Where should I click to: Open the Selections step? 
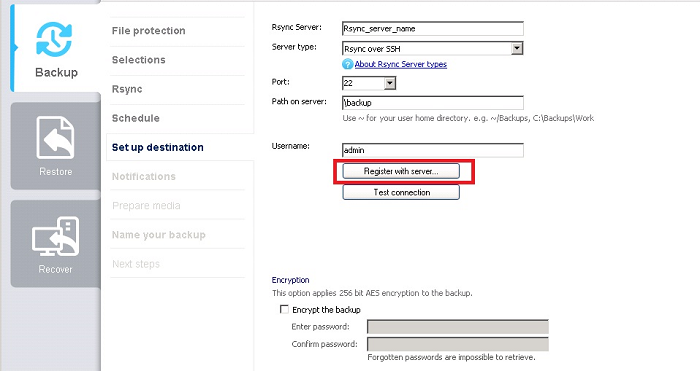[139, 60]
